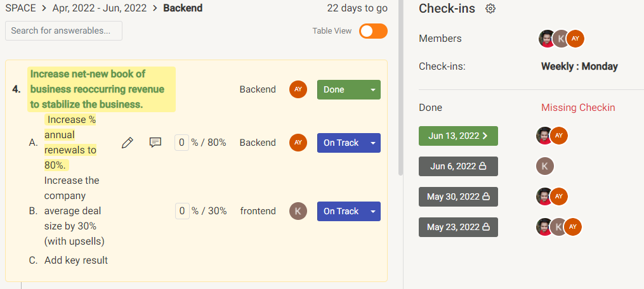Click pencil edit icon on annual renewals
Viewport: 644px width, 289px height.
127,143
